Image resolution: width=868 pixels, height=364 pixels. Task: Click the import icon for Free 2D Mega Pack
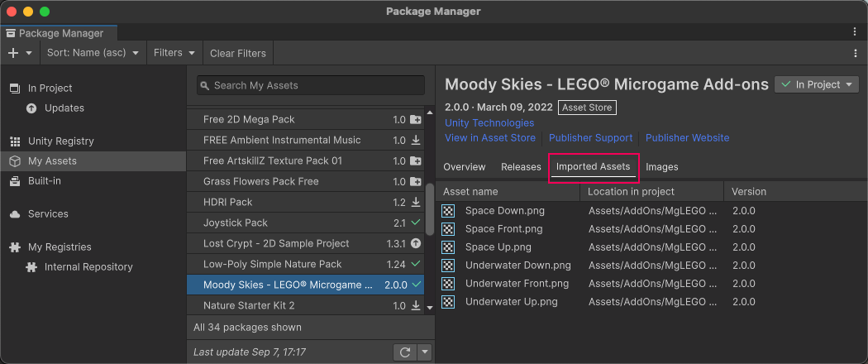click(416, 119)
